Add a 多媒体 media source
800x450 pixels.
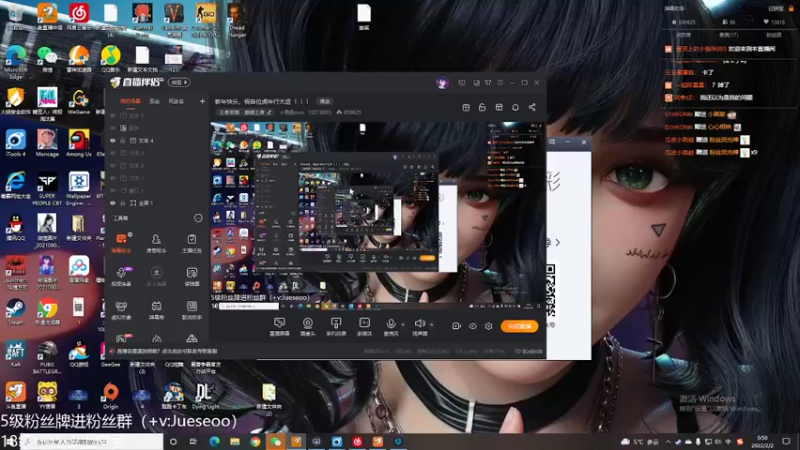point(364,327)
